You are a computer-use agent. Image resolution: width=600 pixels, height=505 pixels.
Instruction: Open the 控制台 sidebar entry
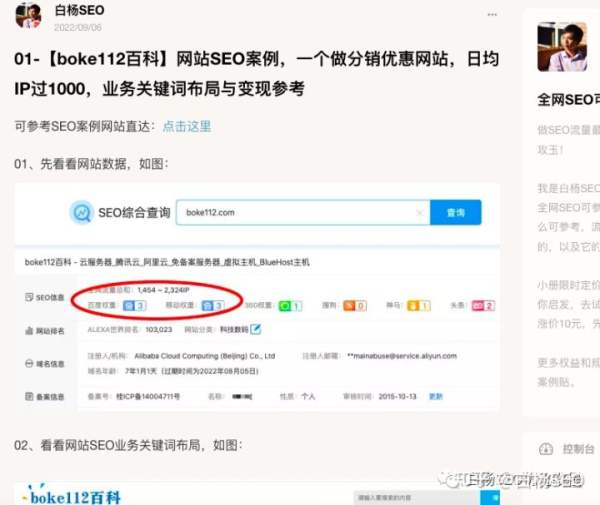coord(578,448)
